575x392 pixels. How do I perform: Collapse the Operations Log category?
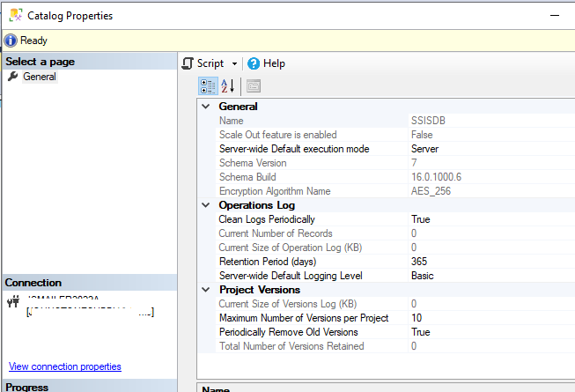[206, 205]
